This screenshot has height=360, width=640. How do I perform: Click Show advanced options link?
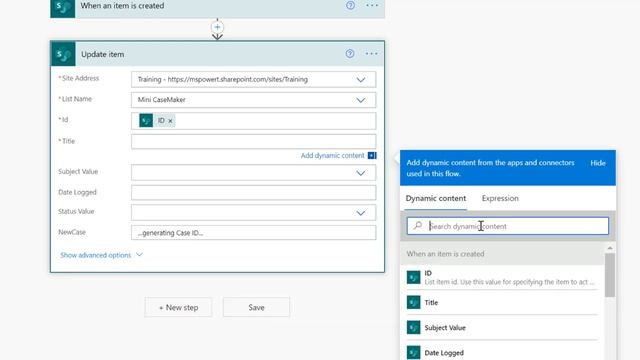tap(96, 255)
